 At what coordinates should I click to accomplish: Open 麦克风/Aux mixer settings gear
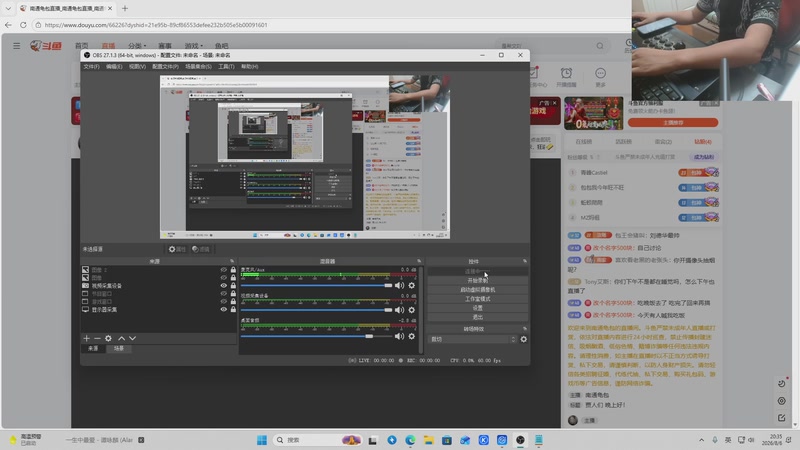point(412,285)
